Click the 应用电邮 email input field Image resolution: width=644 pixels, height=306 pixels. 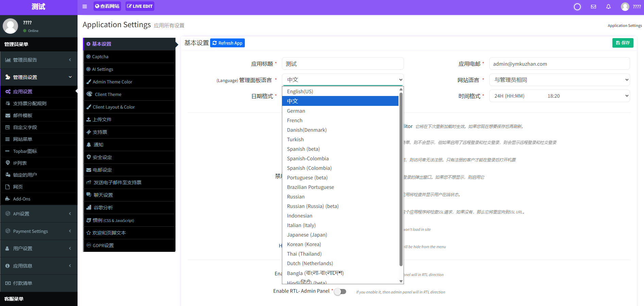coord(559,64)
